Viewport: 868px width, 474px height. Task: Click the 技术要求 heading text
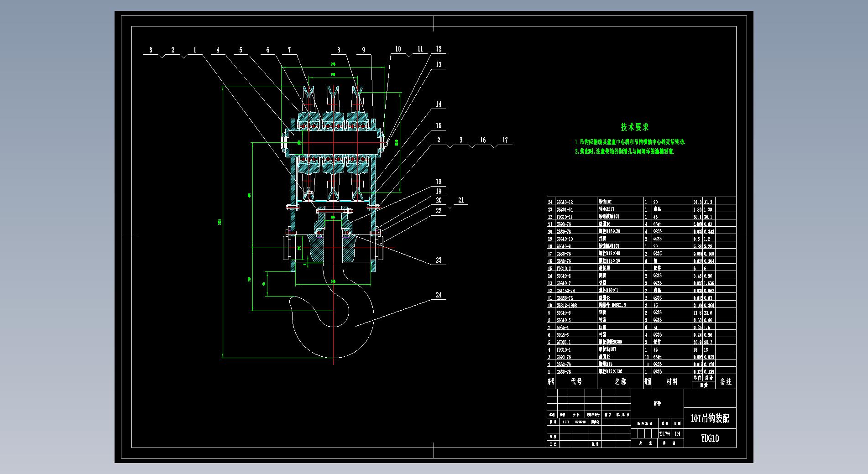click(x=634, y=127)
